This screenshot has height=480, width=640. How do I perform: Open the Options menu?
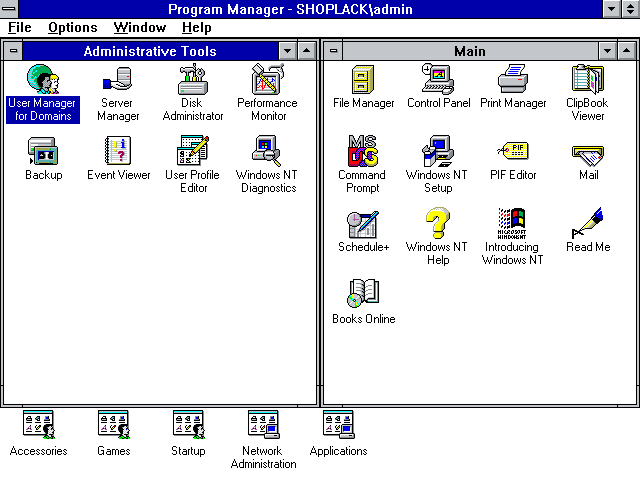click(x=73, y=28)
